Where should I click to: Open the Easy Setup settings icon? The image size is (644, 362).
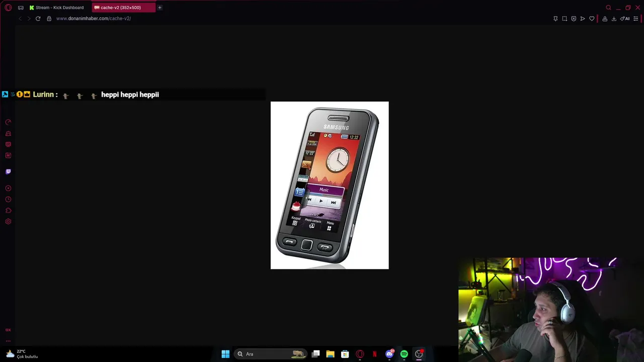[x=636, y=19]
